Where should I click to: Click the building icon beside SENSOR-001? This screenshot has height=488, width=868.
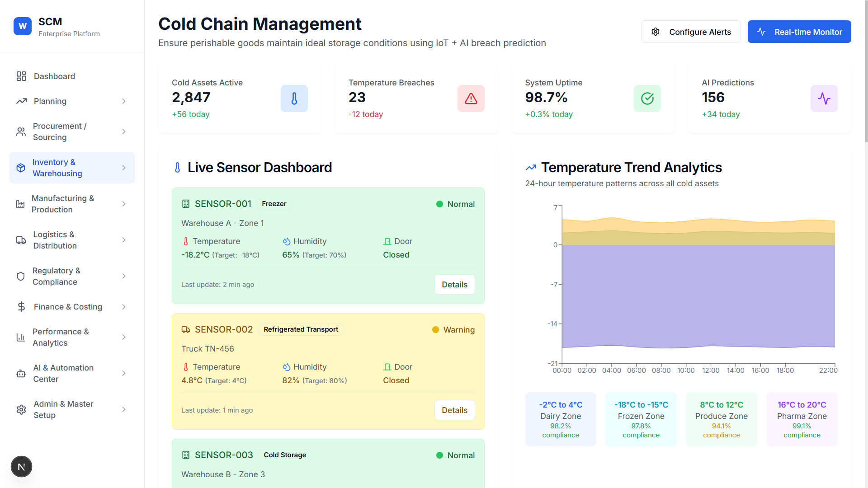(185, 204)
